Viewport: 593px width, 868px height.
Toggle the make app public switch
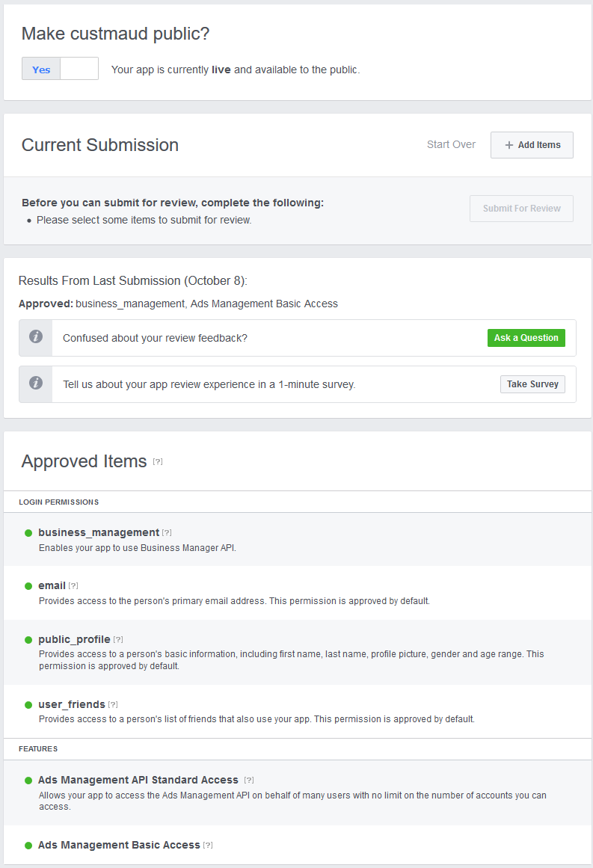click(60, 69)
